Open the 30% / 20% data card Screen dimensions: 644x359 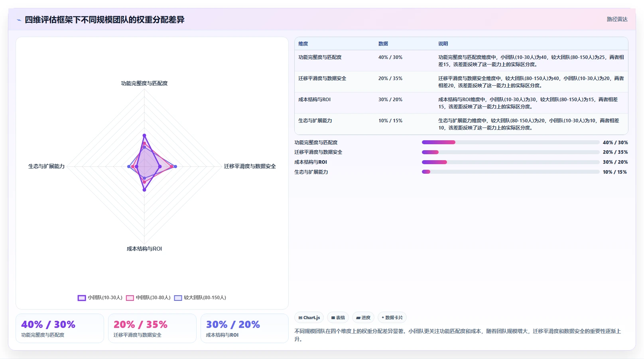244,328
